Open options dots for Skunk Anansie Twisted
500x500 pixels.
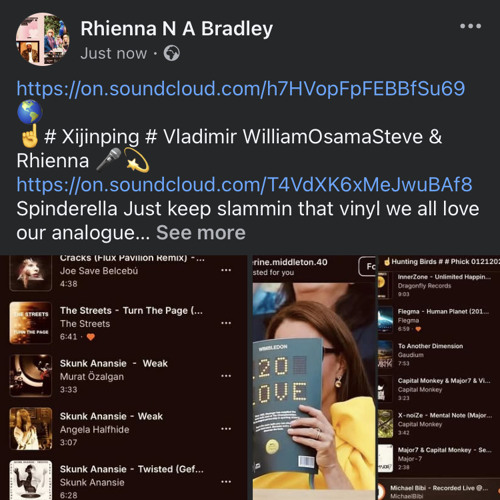coord(226,482)
